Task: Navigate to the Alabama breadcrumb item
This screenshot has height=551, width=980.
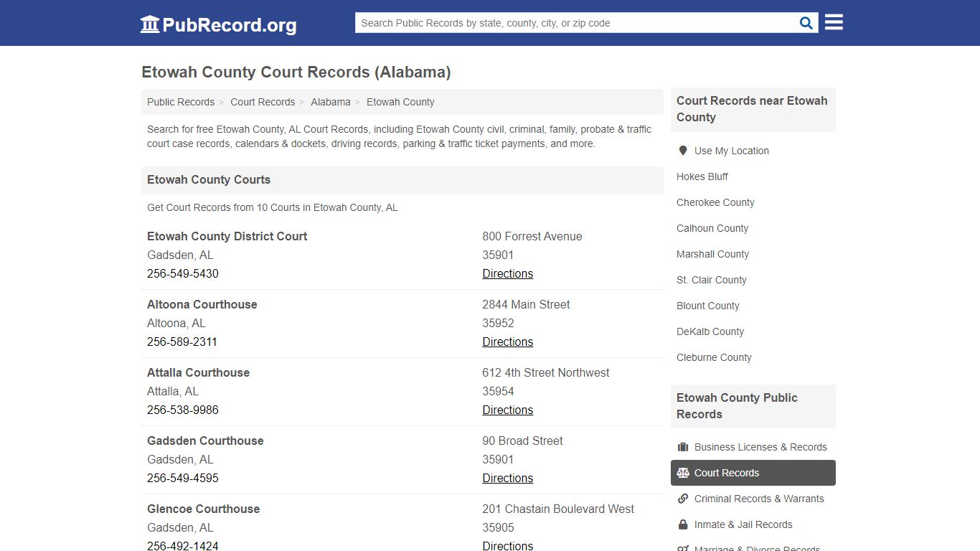Action: (331, 102)
